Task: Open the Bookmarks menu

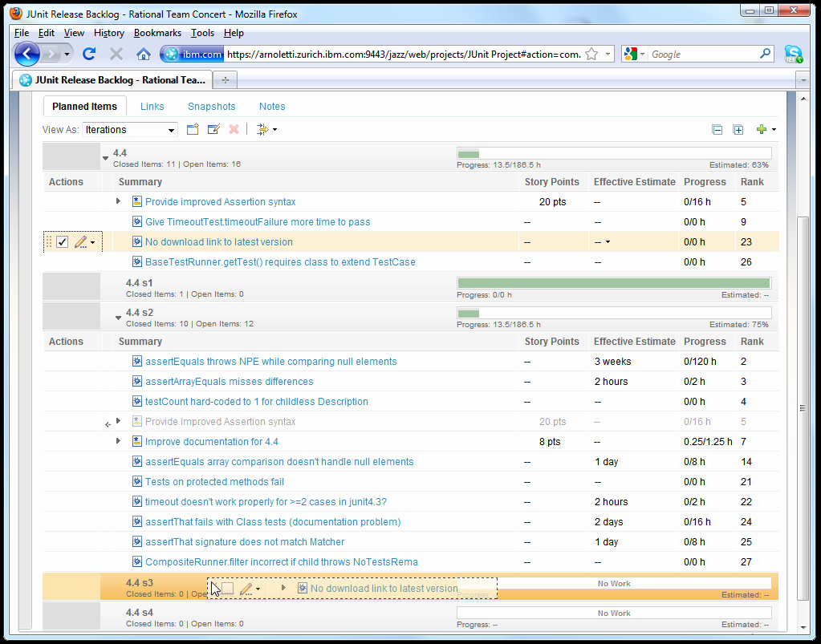Action: 157,33
